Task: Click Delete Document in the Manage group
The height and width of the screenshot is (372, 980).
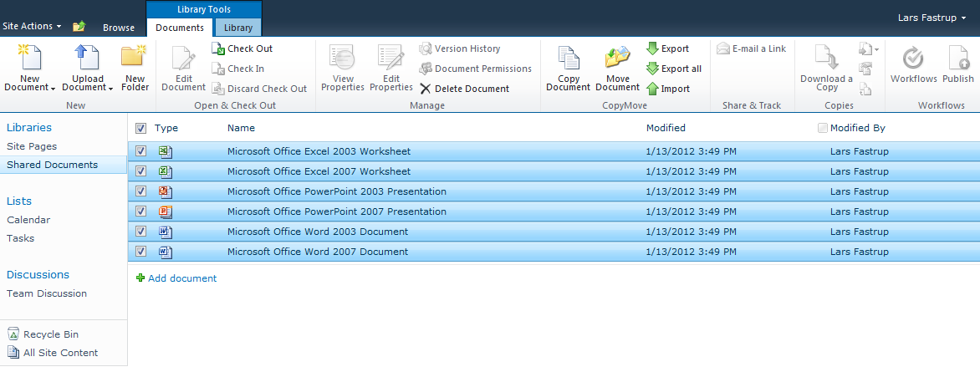Action: [464, 88]
